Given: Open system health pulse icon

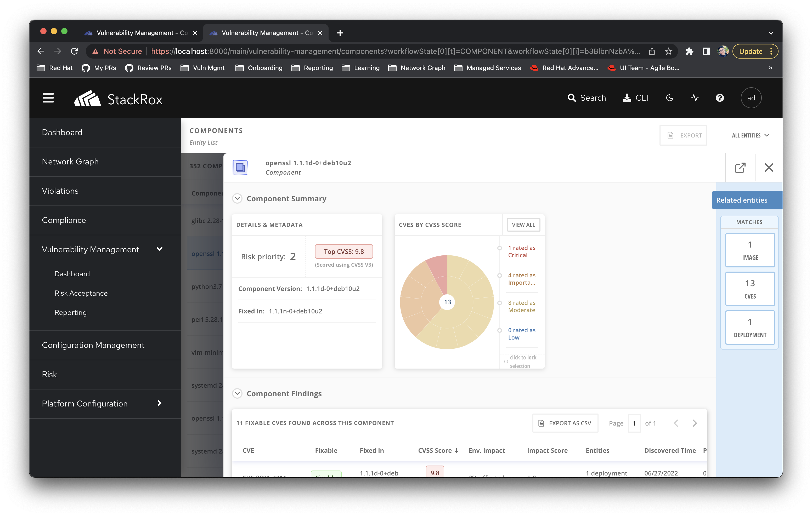Looking at the screenshot, I should click(x=695, y=98).
